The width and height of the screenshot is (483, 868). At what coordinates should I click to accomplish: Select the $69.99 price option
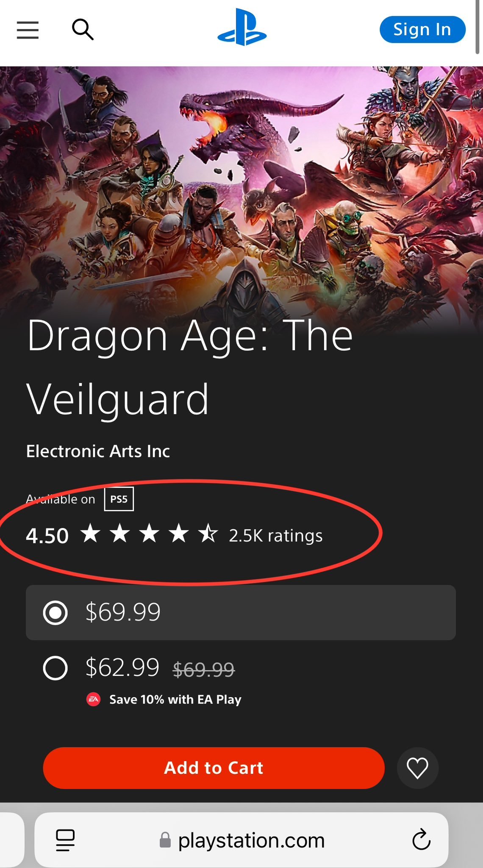click(56, 612)
